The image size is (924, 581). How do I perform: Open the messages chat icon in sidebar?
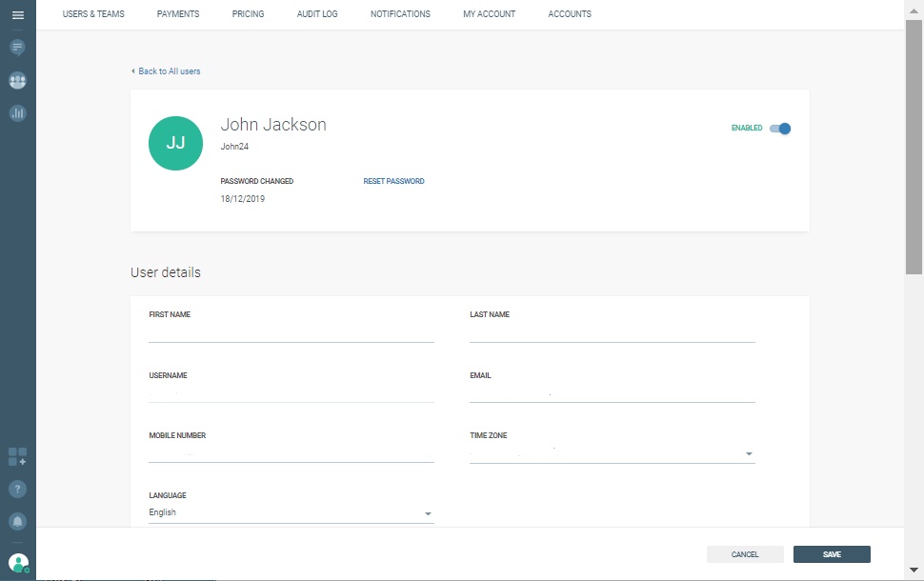17,47
